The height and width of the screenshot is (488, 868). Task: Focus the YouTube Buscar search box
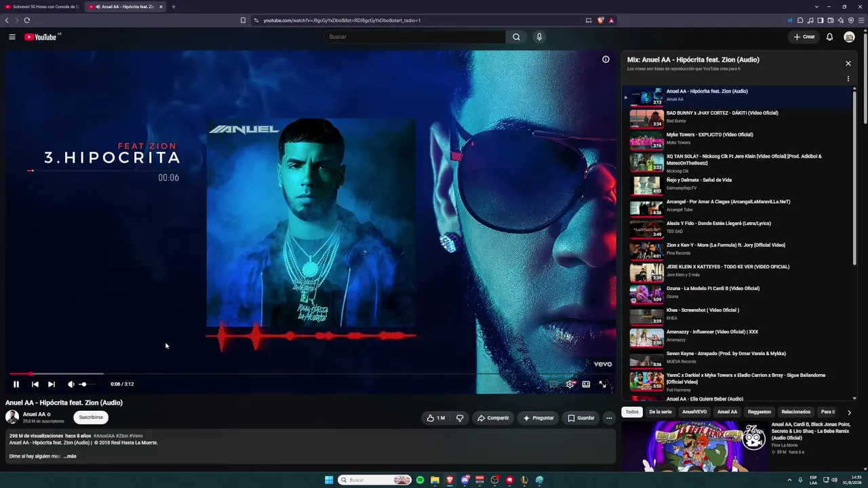coord(414,37)
